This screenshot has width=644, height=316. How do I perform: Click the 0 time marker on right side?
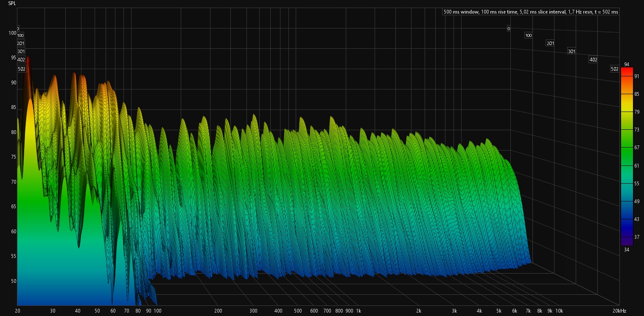pyautogui.click(x=508, y=28)
